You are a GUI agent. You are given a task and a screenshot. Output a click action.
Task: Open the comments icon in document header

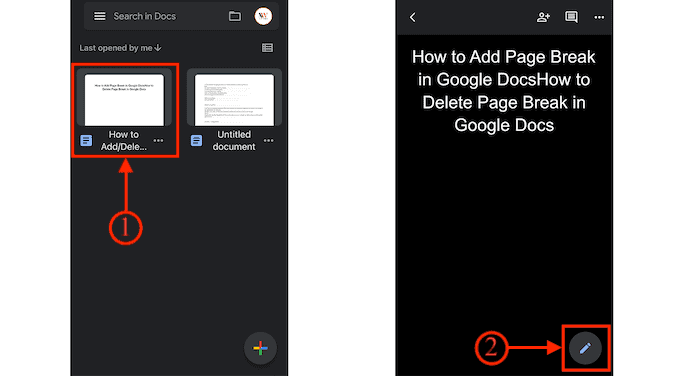point(571,17)
